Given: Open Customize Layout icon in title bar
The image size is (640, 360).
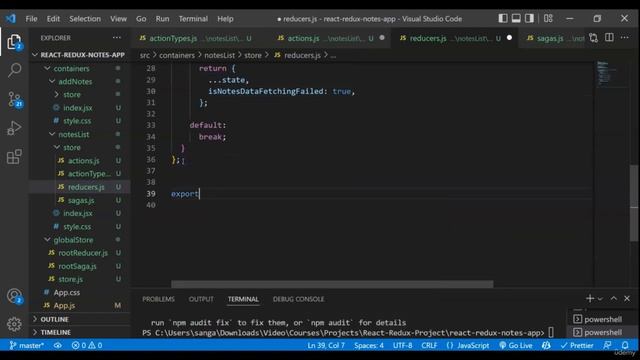Looking at the screenshot, I should pos(548,18).
